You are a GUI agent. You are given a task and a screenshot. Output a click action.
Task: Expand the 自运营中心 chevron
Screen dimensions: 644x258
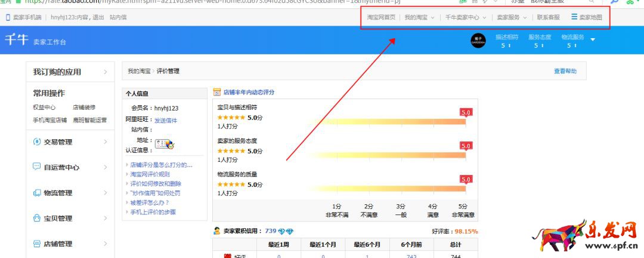tap(105, 167)
